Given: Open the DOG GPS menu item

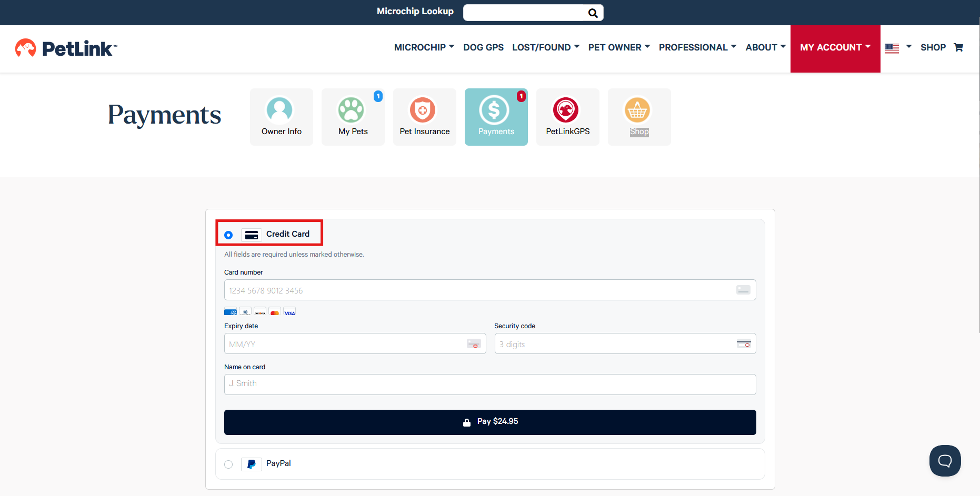Looking at the screenshot, I should click(x=483, y=47).
